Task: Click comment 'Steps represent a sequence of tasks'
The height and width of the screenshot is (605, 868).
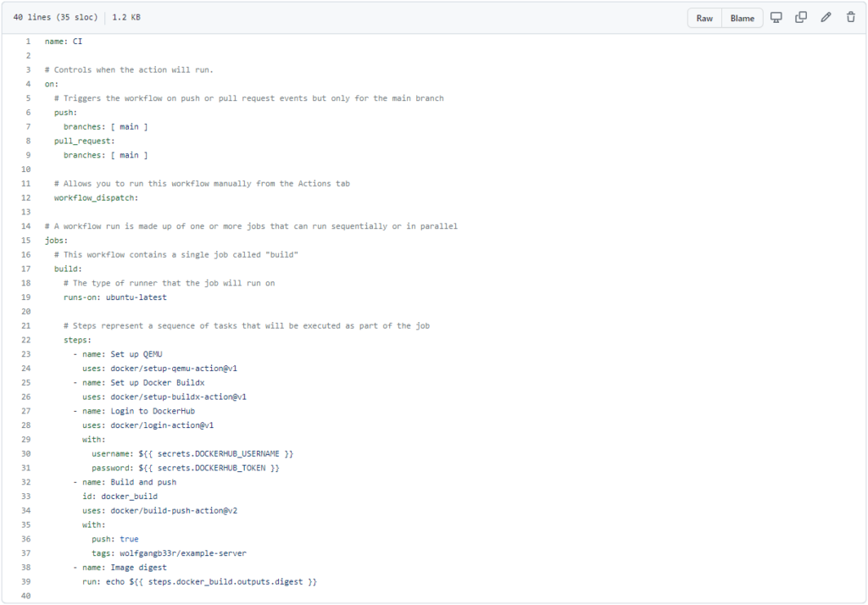Action: tap(247, 326)
